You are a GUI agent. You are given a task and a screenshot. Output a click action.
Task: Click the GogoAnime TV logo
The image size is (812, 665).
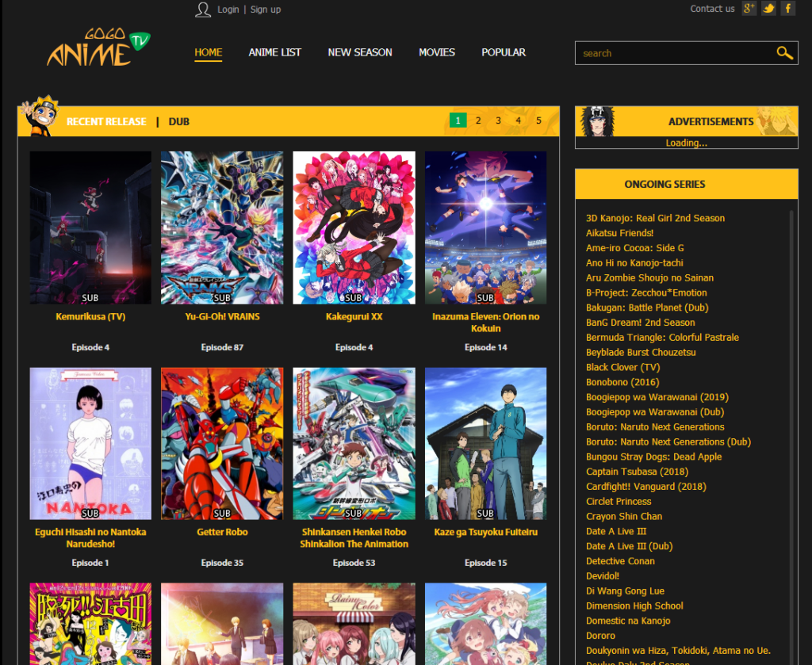(98, 47)
